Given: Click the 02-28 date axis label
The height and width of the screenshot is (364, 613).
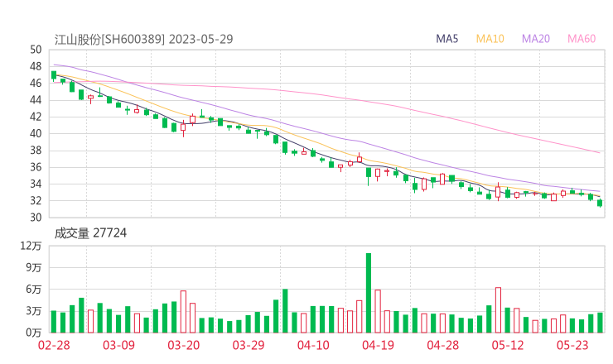Looking at the screenshot, I should coord(54,345).
